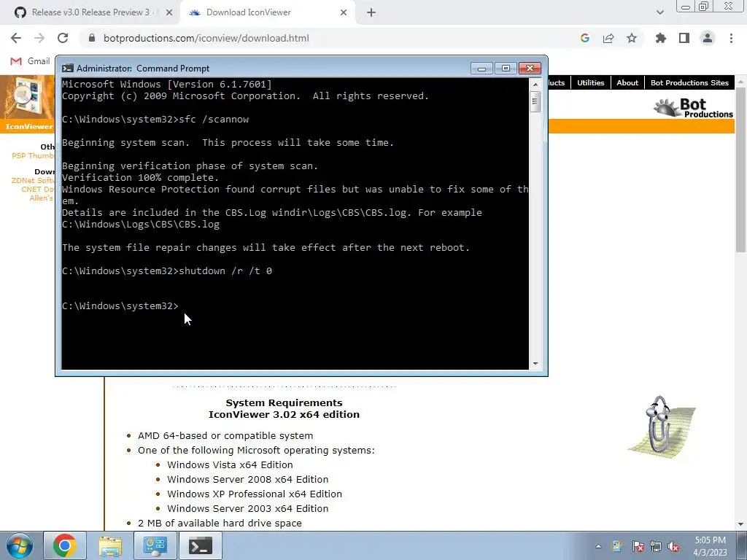This screenshot has width=747, height=560.
Task: Open the Bot Productions Sites menu
Action: pos(689,83)
